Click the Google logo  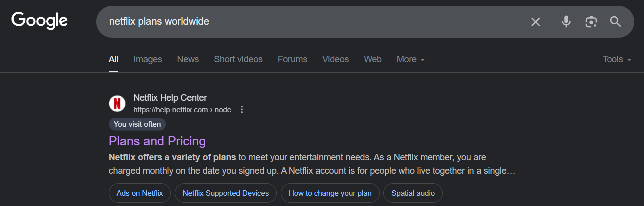40,21
